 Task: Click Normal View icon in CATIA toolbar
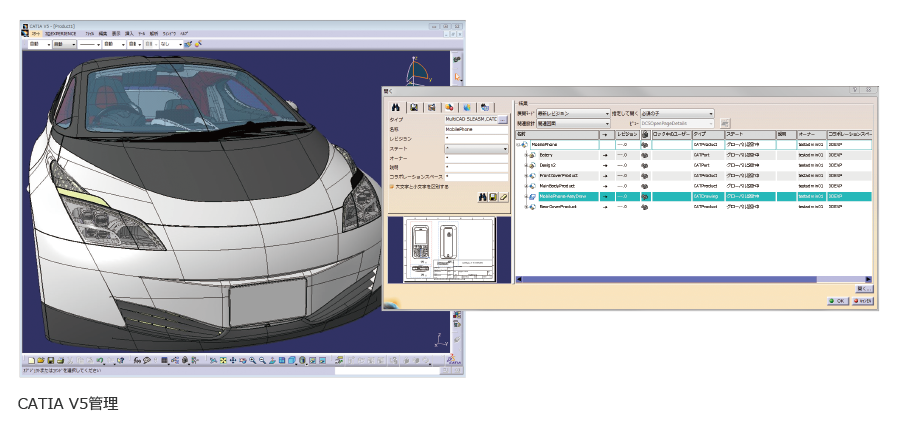[273, 361]
